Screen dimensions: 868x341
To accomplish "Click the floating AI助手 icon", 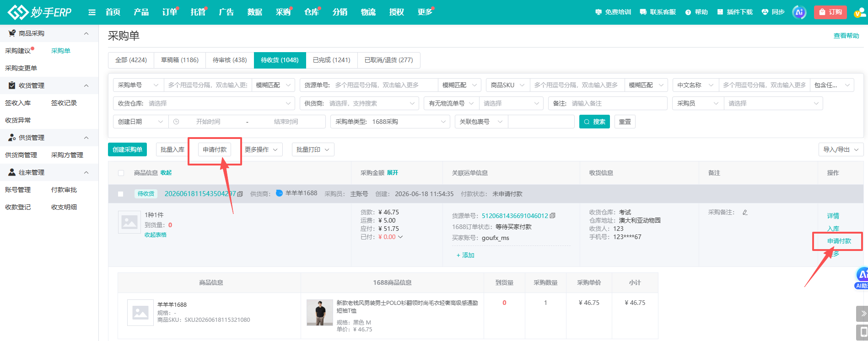I will tap(862, 278).
